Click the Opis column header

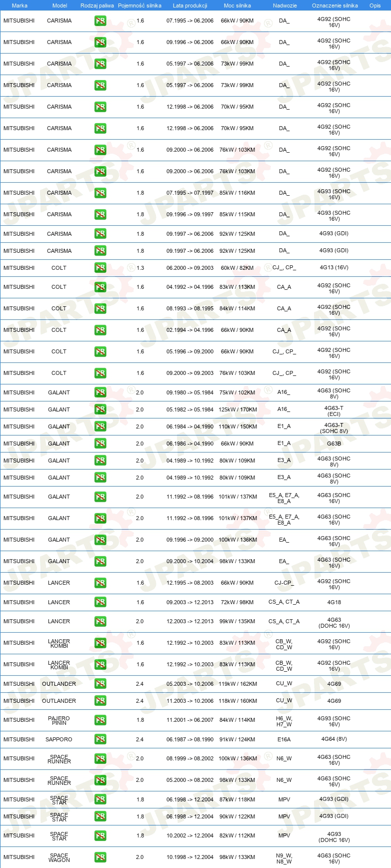(375, 6)
